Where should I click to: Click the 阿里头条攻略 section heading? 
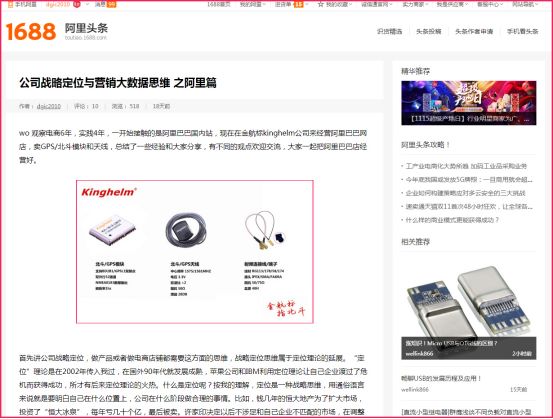pyautogui.click(x=425, y=145)
